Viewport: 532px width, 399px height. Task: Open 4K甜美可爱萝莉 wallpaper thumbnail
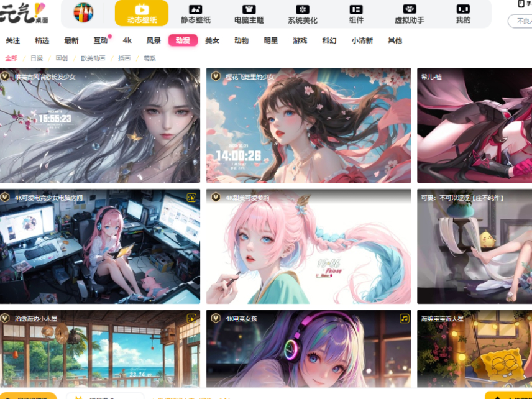[309, 246]
